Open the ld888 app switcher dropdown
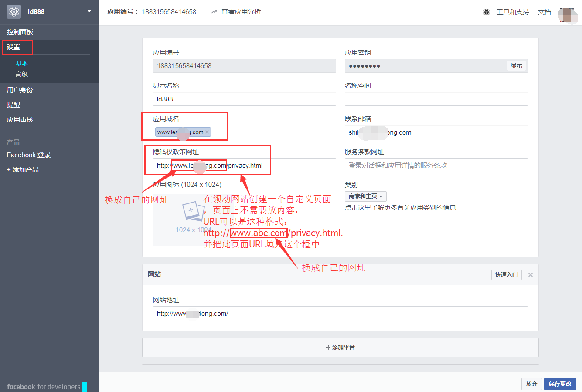Screen dimensions: 582x392 (89, 10)
